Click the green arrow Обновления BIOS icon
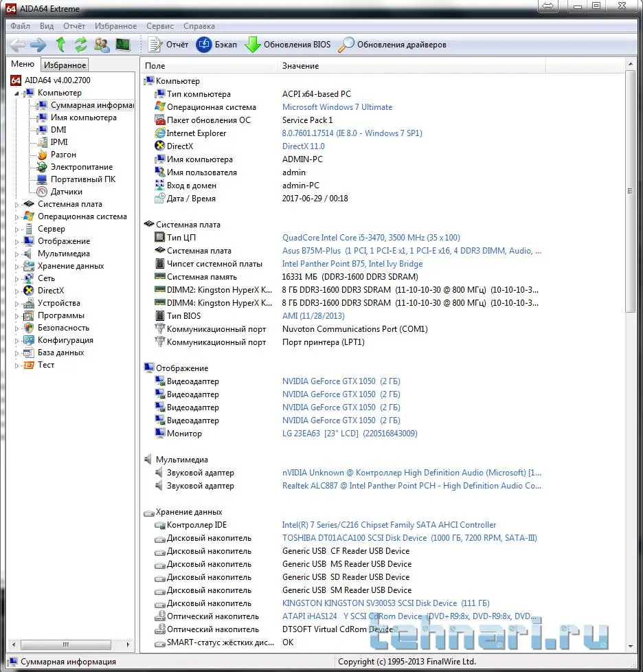Screen dimensions: 643x672 [x=252, y=45]
